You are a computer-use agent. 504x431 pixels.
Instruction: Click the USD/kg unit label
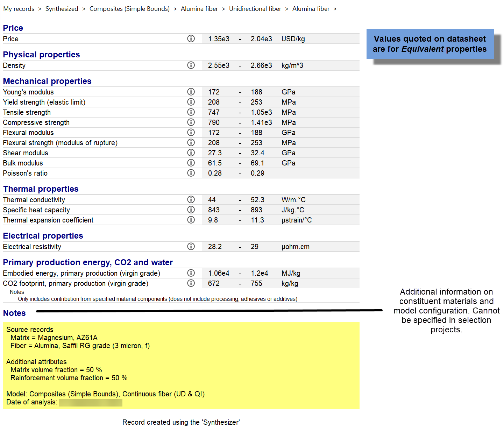tap(293, 39)
